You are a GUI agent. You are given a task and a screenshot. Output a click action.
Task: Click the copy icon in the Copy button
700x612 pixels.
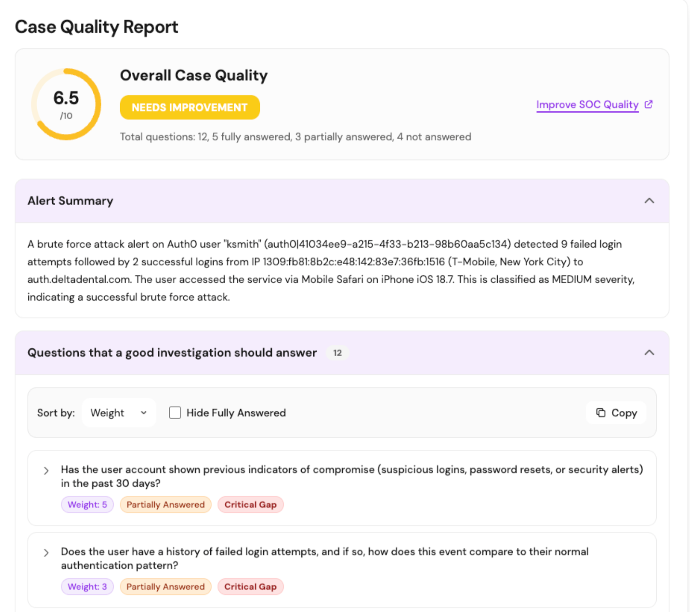pyautogui.click(x=601, y=413)
